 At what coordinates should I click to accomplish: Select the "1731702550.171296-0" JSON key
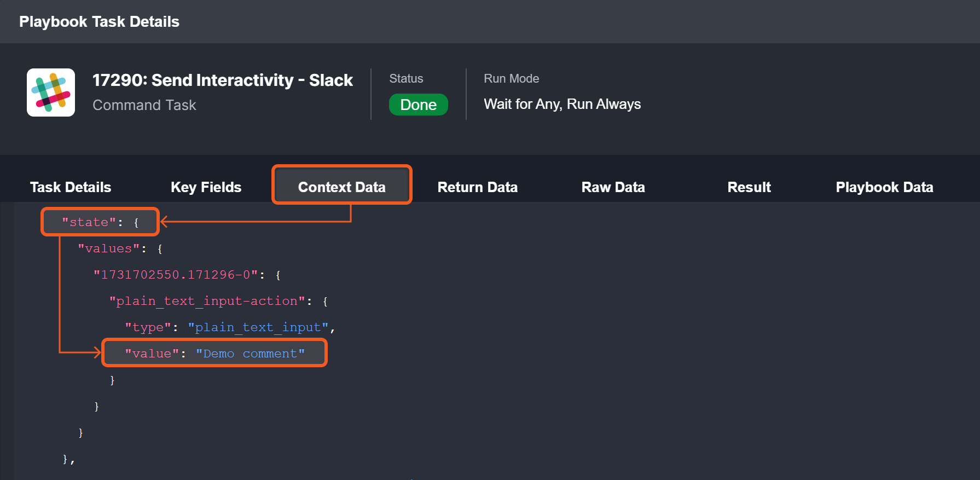[x=175, y=275]
